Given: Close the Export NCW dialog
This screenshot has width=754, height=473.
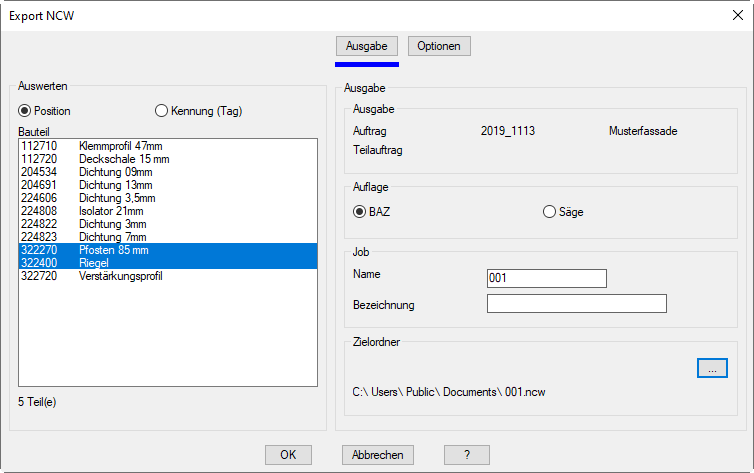Looking at the screenshot, I should (736, 15).
